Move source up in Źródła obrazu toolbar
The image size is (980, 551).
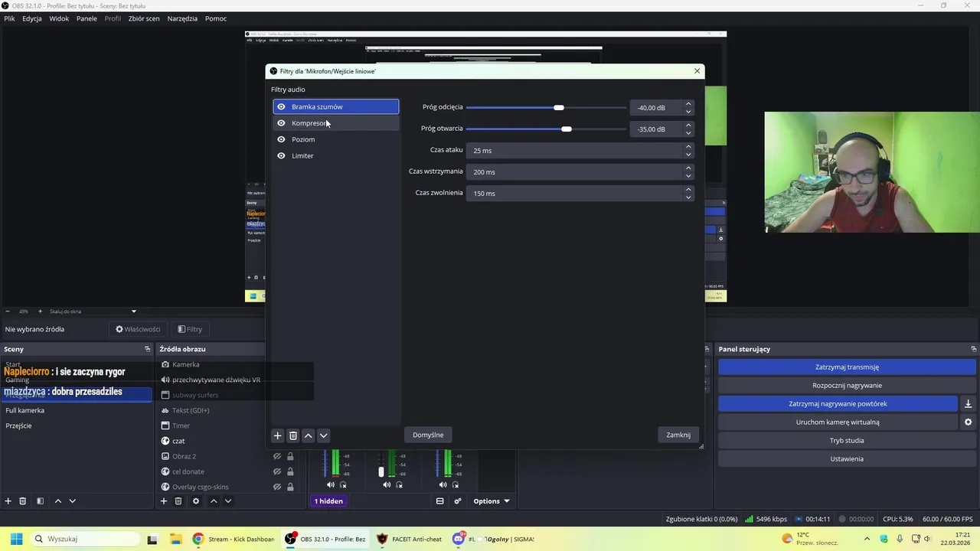[x=214, y=501]
